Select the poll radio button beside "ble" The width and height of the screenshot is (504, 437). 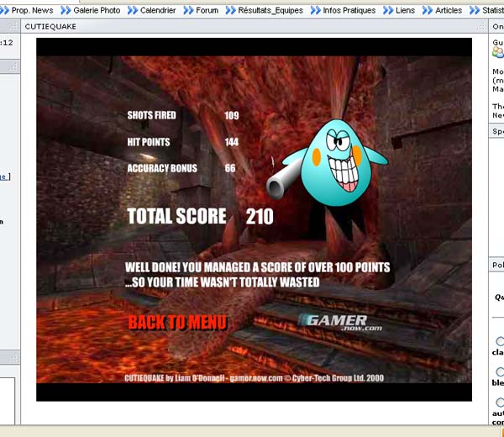point(500,371)
